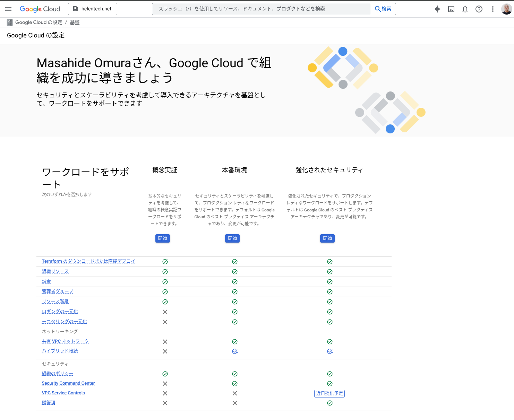Click the 基盤 breadcrumb item

[75, 22]
